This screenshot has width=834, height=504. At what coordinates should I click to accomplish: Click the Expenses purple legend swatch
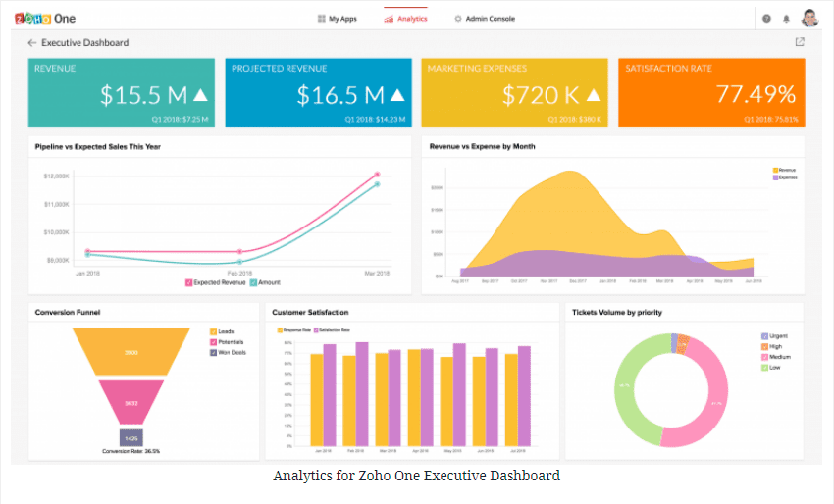tap(775, 177)
